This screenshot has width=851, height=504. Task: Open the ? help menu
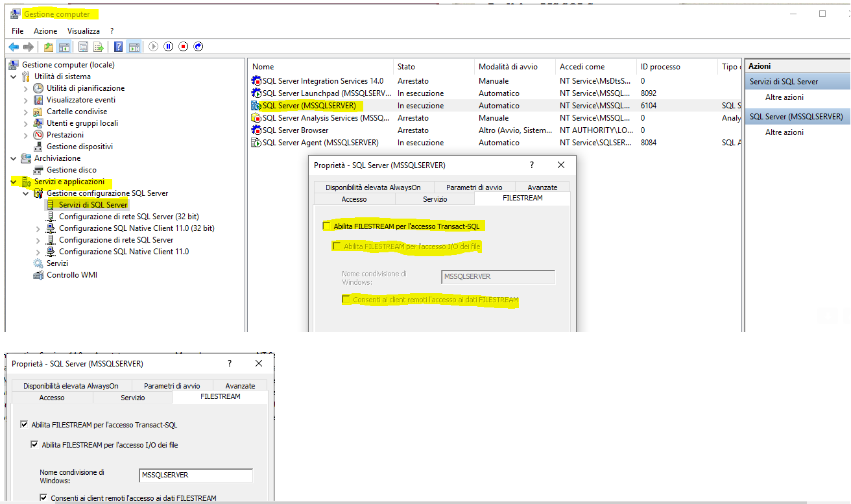pyautogui.click(x=112, y=30)
